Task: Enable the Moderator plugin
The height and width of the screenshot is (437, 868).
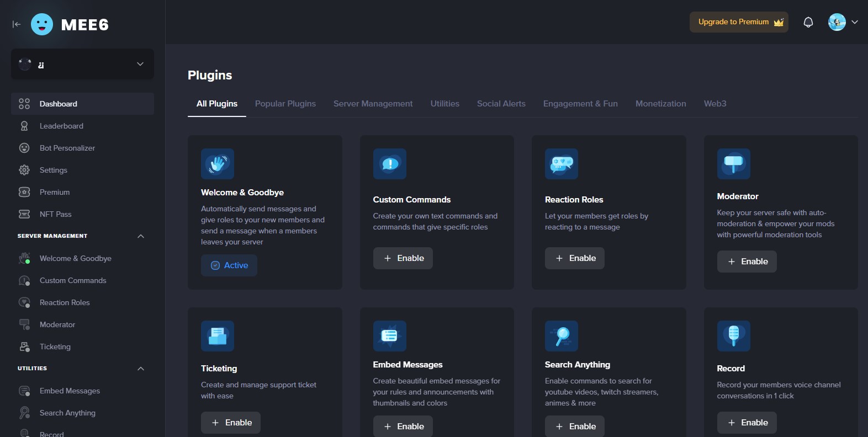Action: [x=747, y=262]
